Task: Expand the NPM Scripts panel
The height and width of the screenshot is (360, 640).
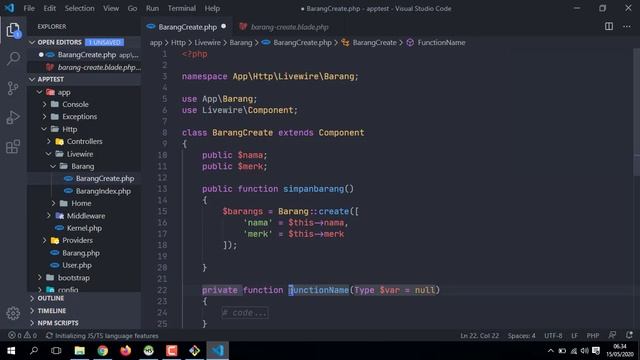Action: click(84, 323)
